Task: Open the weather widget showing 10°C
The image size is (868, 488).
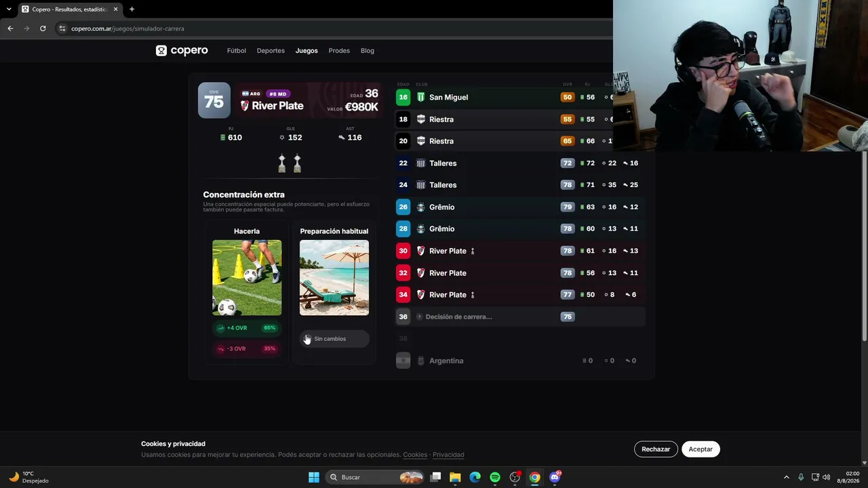Action: [x=29, y=477]
